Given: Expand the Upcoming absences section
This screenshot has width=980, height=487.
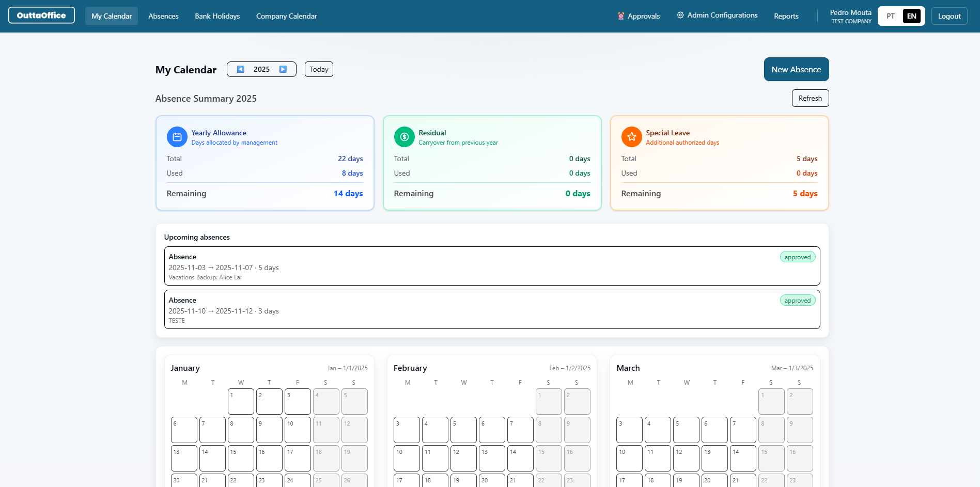Looking at the screenshot, I should point(196,237).
